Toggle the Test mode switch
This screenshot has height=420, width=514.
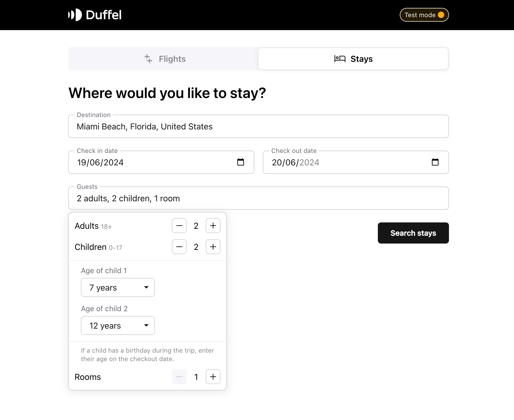point(424,15)
